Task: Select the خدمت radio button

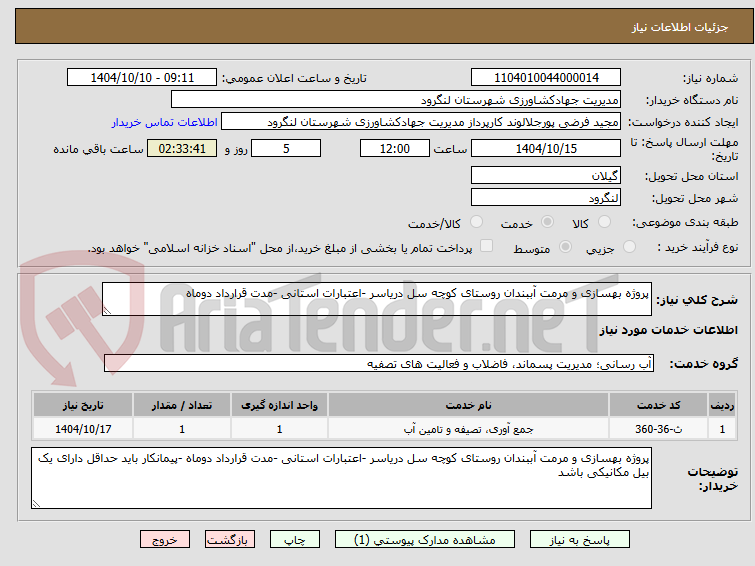Action: (x=547, y=222)
